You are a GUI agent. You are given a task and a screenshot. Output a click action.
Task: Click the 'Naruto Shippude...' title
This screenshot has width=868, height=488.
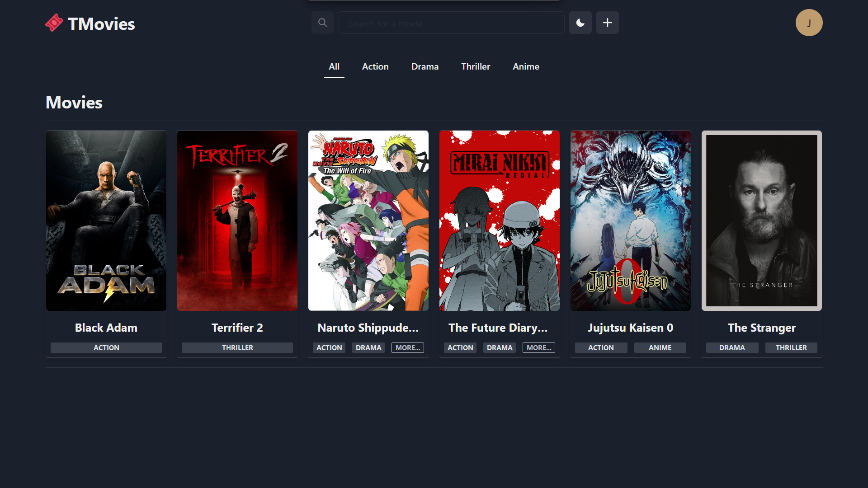pos(368,328)
